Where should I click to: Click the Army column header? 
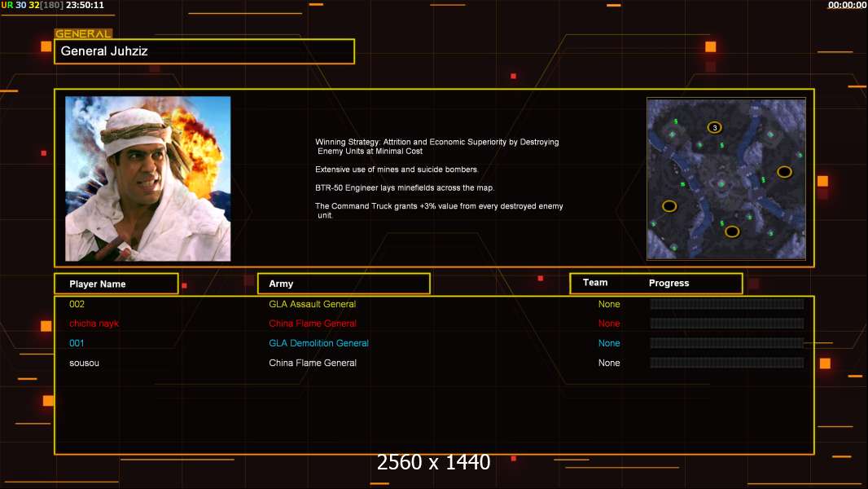344,284
